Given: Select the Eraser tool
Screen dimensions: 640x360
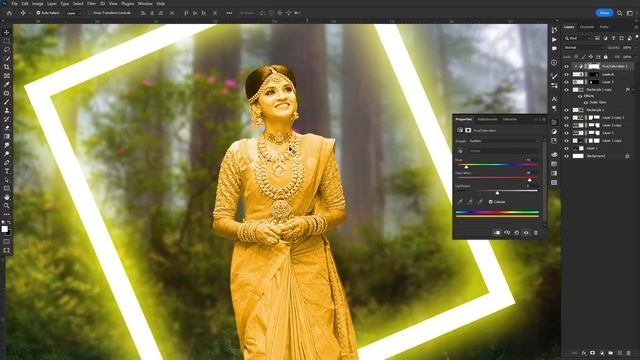Looking at the screenshot, I should click(7, 128).
